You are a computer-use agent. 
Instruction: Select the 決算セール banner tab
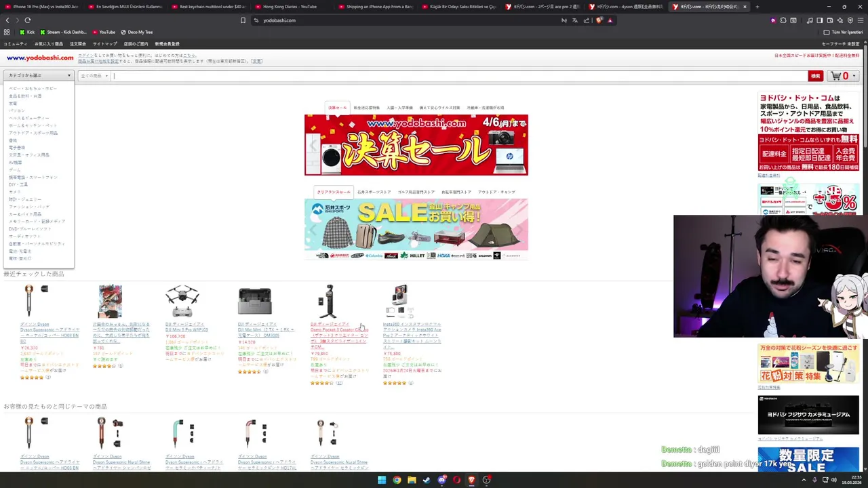coord(337,108)
